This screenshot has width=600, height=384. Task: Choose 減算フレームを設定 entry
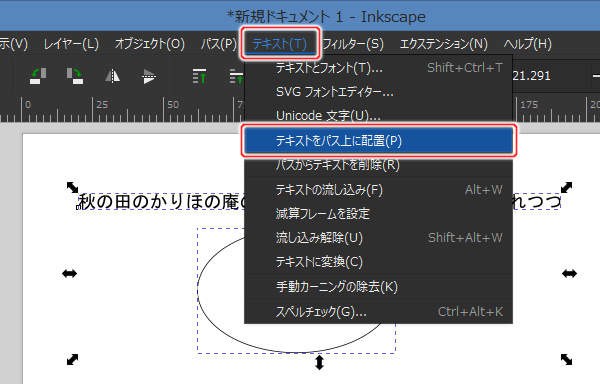pos(378,213)
